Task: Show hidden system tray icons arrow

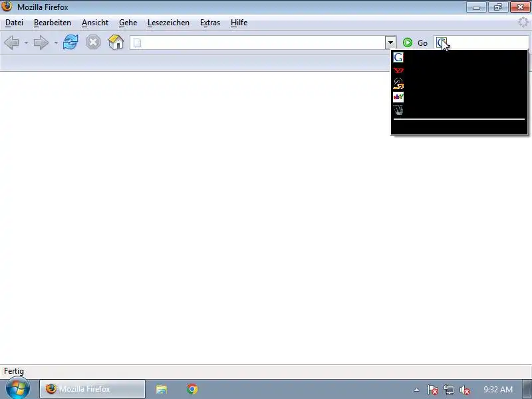Action: tap(417, 390)
